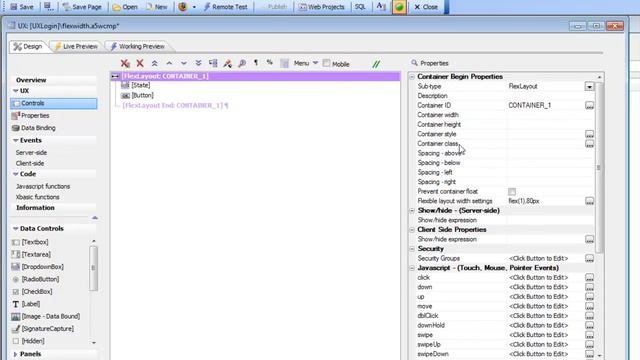This screenshot has width=640, height=360.
Task: Toggle the Mobile checkbox
Action: tap(326, 63)
